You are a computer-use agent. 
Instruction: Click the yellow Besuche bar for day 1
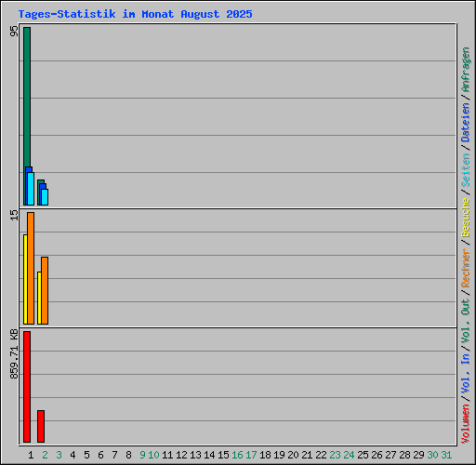pyautogui.click(x=25, y=279)
